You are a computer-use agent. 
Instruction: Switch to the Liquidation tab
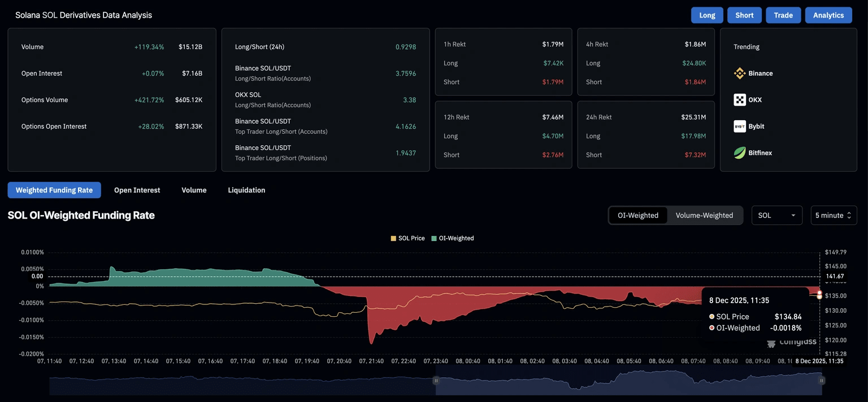click(246, 190)
